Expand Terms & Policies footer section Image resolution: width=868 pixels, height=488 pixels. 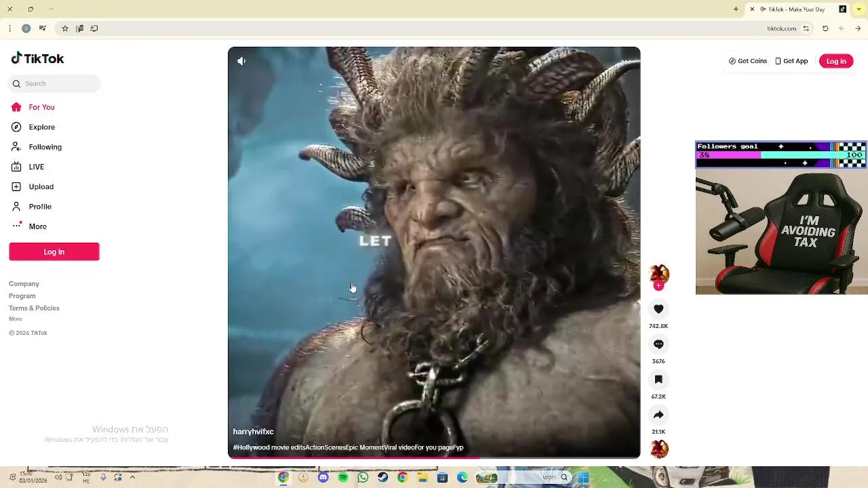coord(34,308)
